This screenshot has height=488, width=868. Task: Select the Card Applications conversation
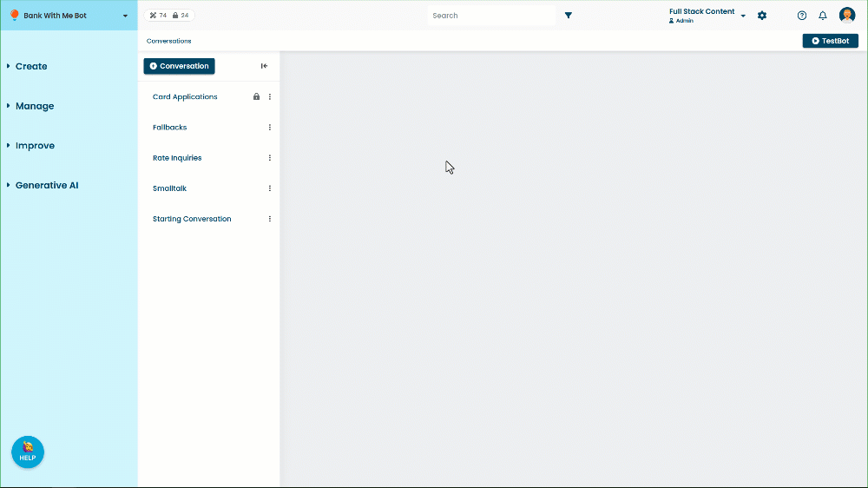[185, 97]
